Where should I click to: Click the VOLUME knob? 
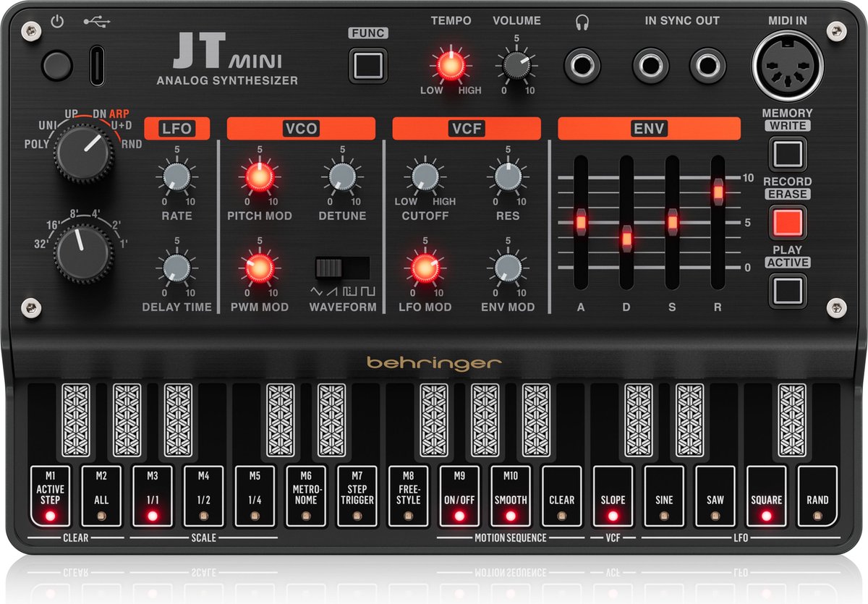(x=516, y=66)
